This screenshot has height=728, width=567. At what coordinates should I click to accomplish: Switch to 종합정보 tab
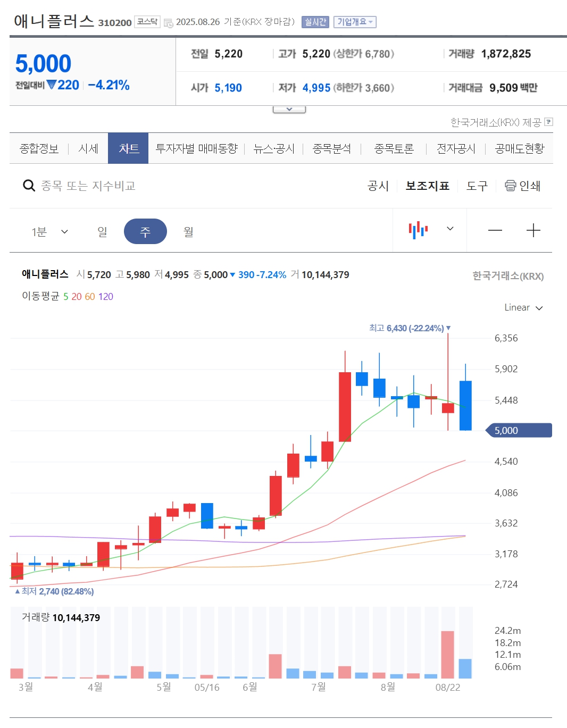pyautogui.click(x=39, y=148)
